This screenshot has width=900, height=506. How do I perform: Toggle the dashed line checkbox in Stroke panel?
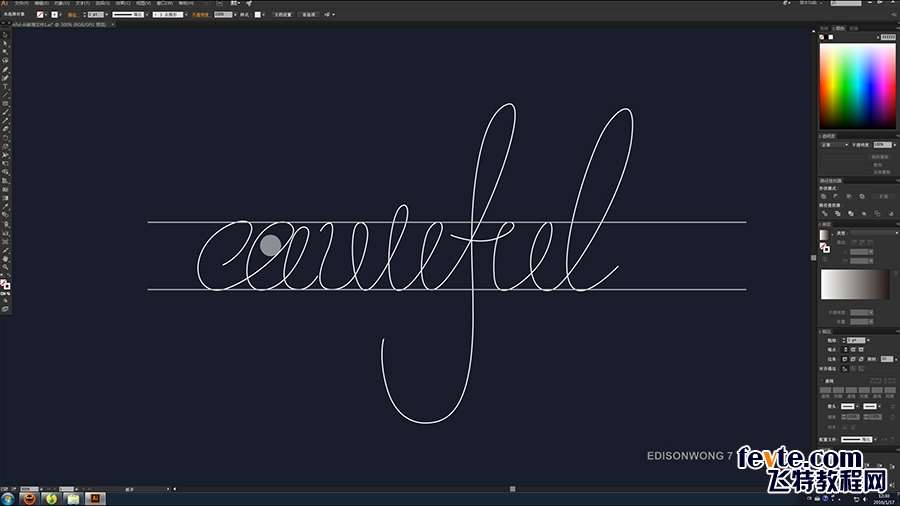(823, 381)
